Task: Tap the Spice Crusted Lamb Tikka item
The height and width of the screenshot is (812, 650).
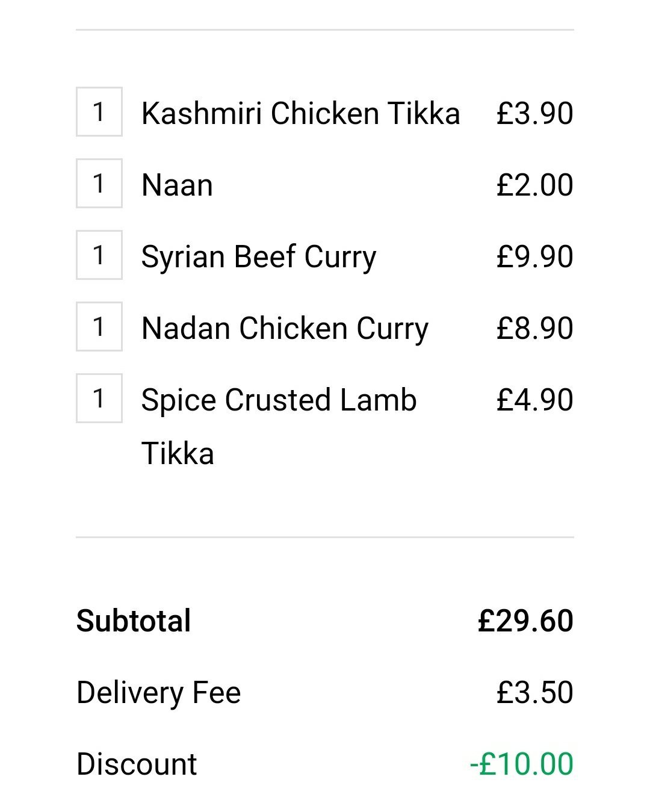Action: click(279, 400)
